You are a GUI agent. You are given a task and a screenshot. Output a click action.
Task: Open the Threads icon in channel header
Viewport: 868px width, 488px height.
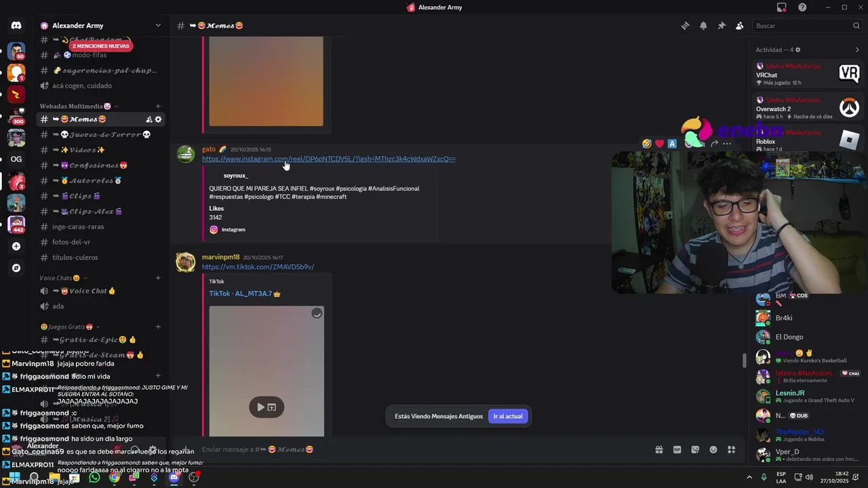685,26
